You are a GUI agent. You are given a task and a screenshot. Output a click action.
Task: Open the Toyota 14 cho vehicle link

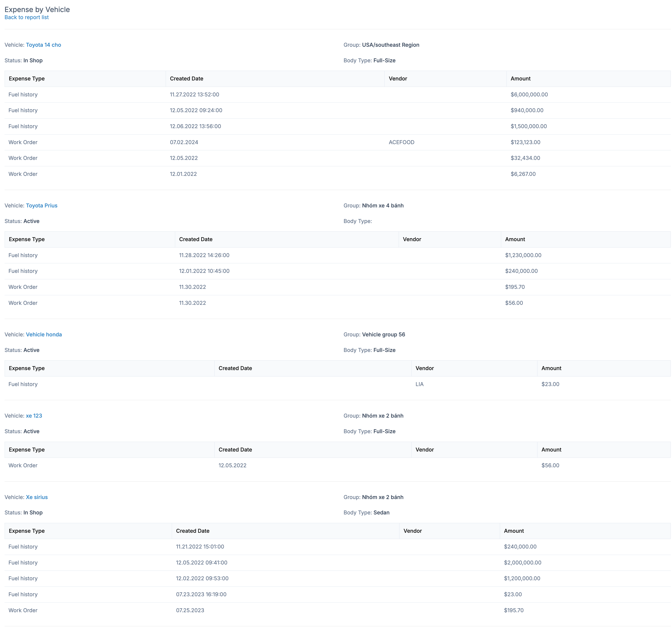43,45
